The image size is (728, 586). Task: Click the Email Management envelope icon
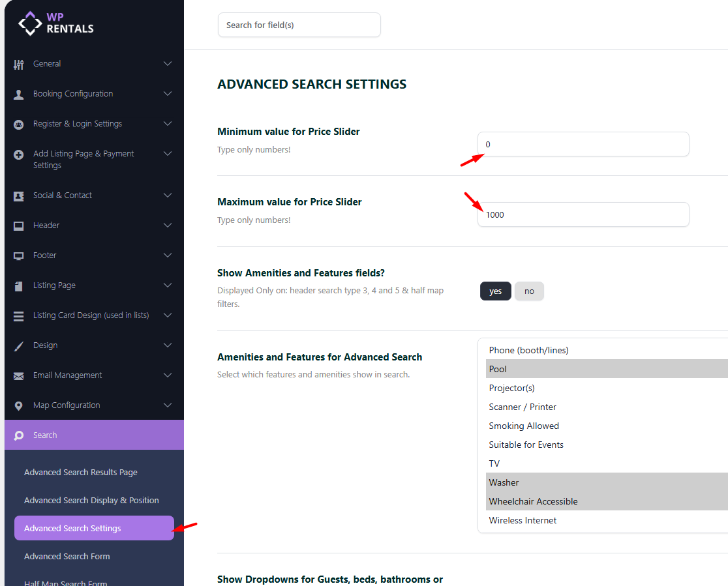(x=19, y=375)
